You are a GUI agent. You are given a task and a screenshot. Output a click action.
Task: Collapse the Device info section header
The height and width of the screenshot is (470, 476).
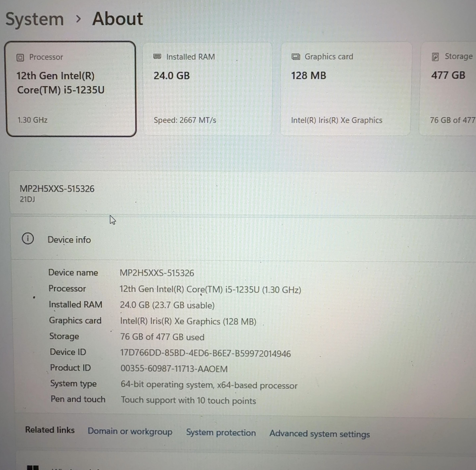pyautogui.click(x=243, y=239)
